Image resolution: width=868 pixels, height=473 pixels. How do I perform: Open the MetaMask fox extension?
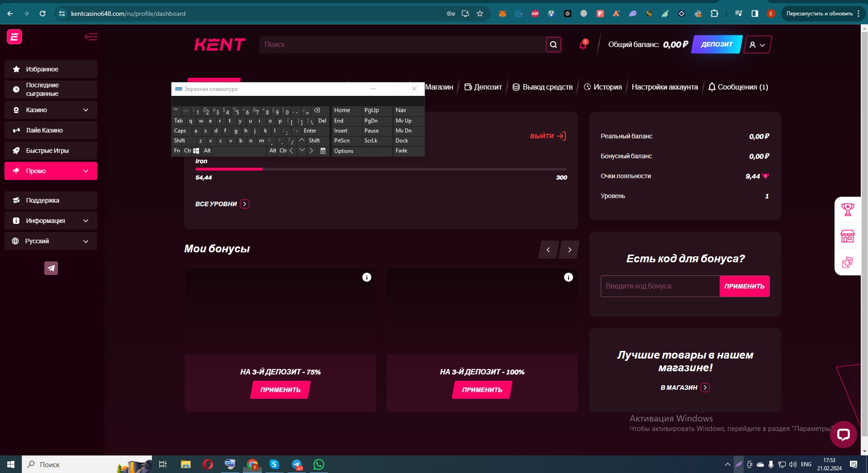coord(502,14)
